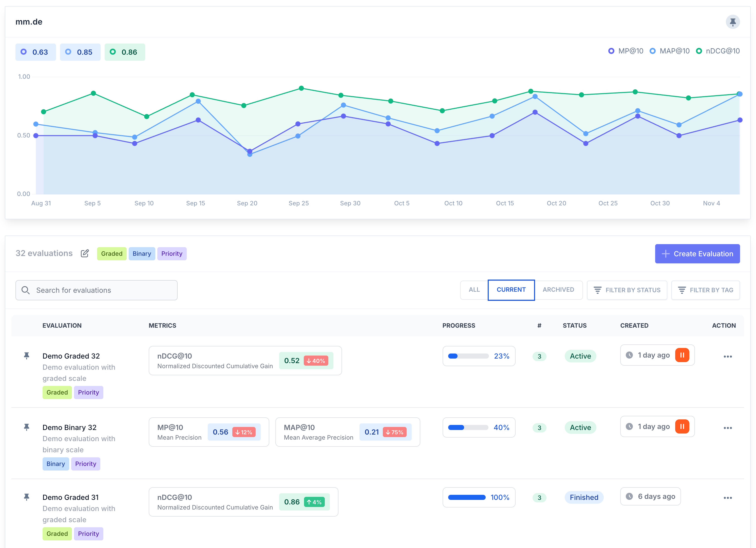
Task: Click the Nov 4 axis label
Action: pyautogui.click(x=711, y=203)
